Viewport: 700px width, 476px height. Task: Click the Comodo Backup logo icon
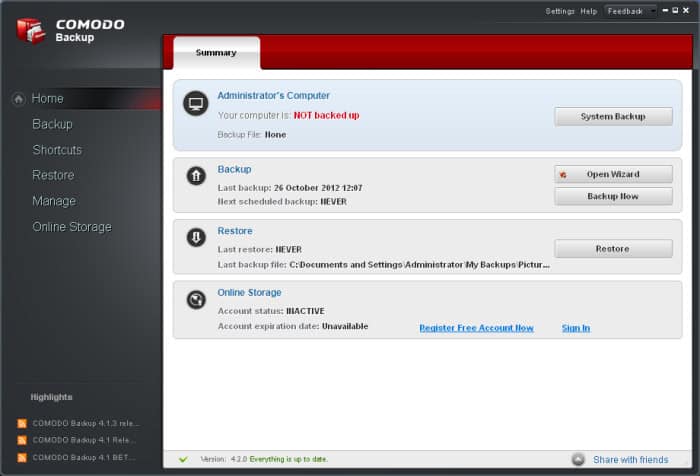pos(31,31)
